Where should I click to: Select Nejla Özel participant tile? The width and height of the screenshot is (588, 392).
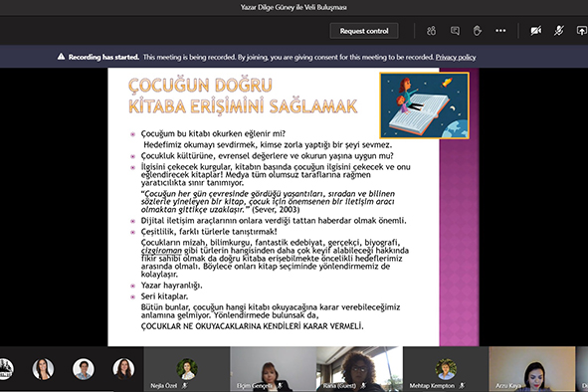point(187,369)
